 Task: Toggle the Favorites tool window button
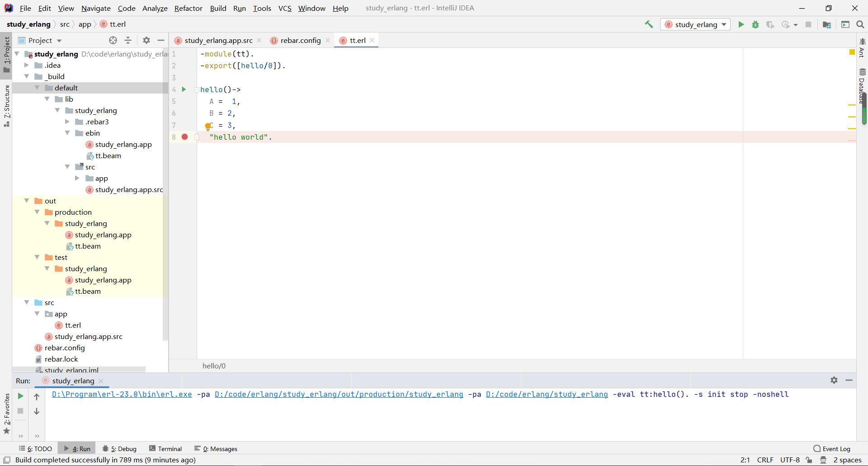tap(6, 414)
